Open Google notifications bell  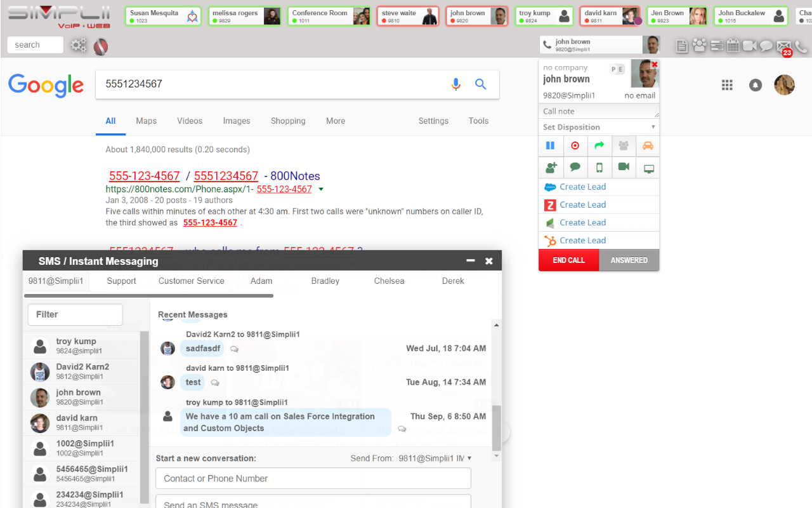click(756, 85)
